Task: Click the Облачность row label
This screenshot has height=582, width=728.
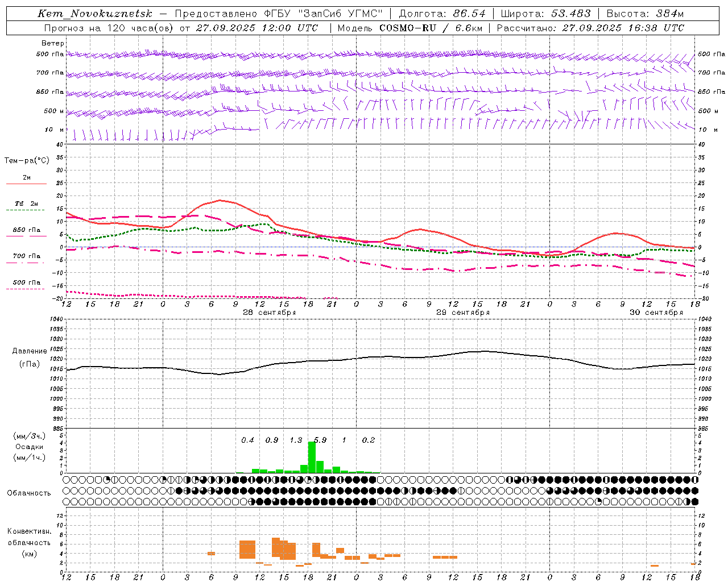Action: 29,493
